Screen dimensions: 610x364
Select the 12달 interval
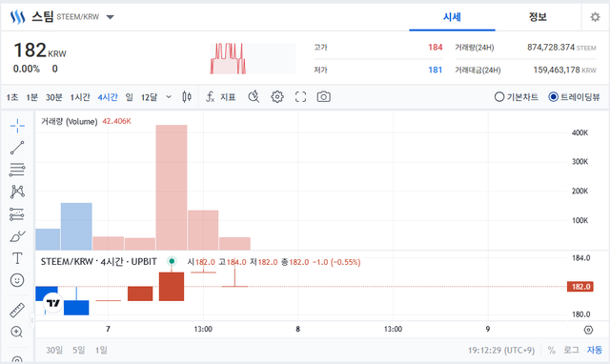click(149, 97)
